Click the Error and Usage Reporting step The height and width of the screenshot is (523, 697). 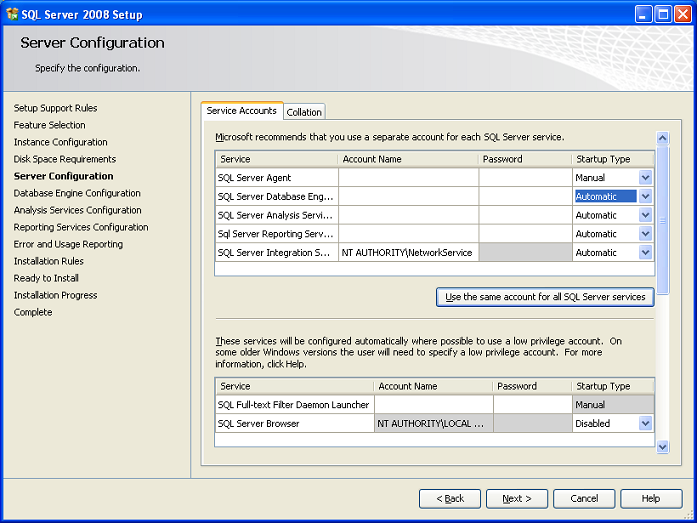point(68,244)
